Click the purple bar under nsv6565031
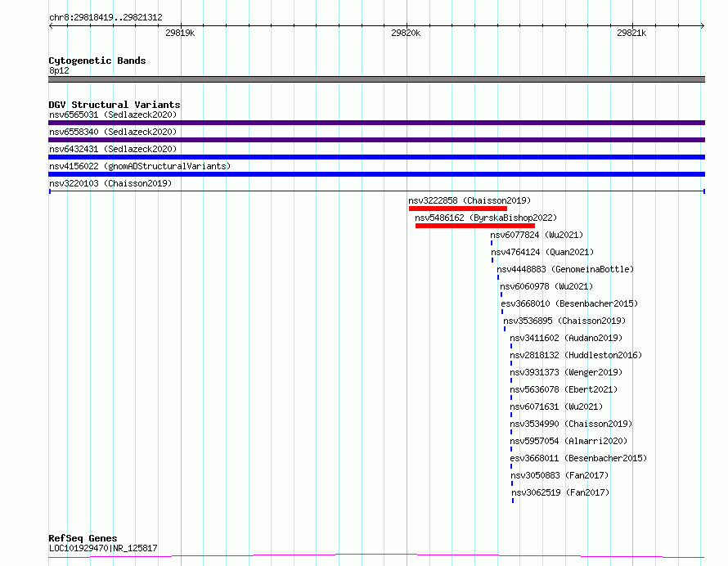 tap(376, 123)
